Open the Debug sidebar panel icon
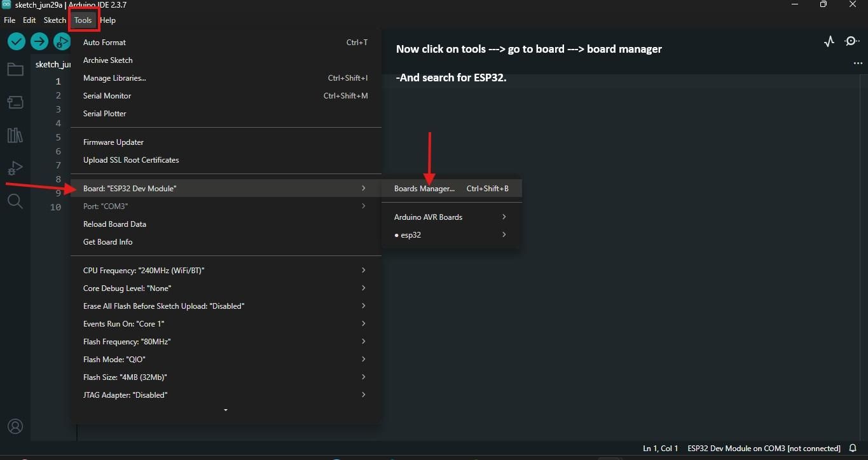The height and width of the screenshot is (460, 868). tap(15, 168)
